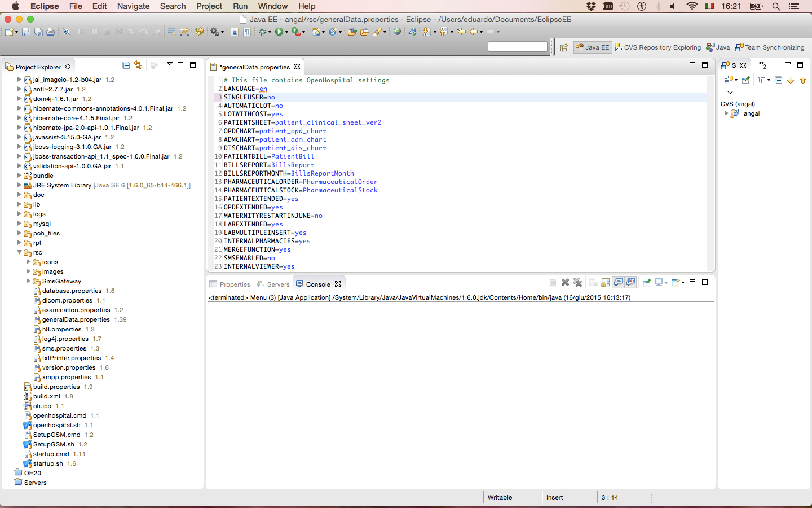Open the Project menu

(209, 6)
